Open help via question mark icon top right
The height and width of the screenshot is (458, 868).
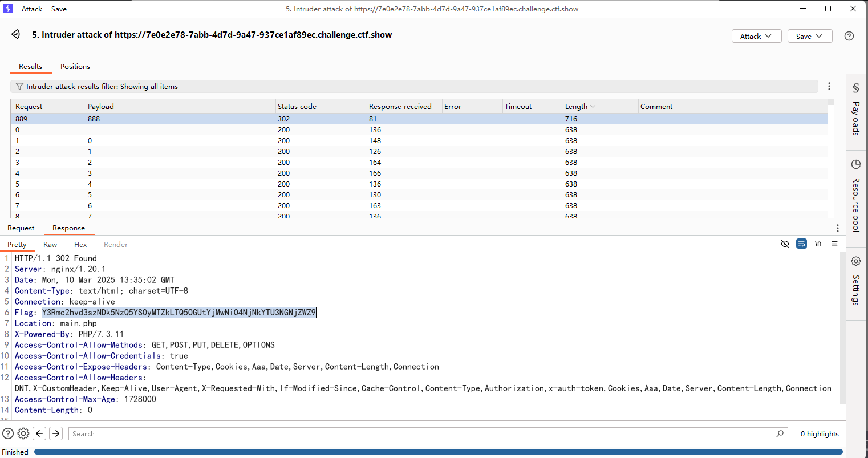coord(849,36)
